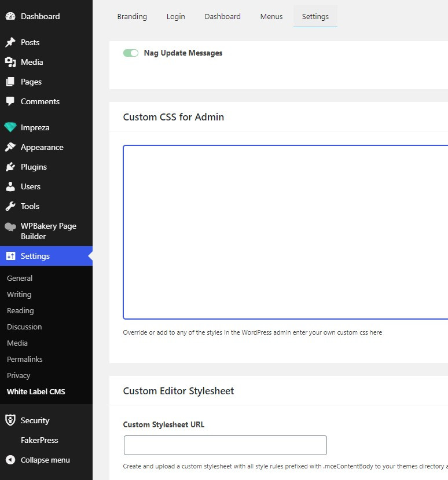448x480 pixels.
Task: Open the Plugins menu label
Action: point(34,167)
